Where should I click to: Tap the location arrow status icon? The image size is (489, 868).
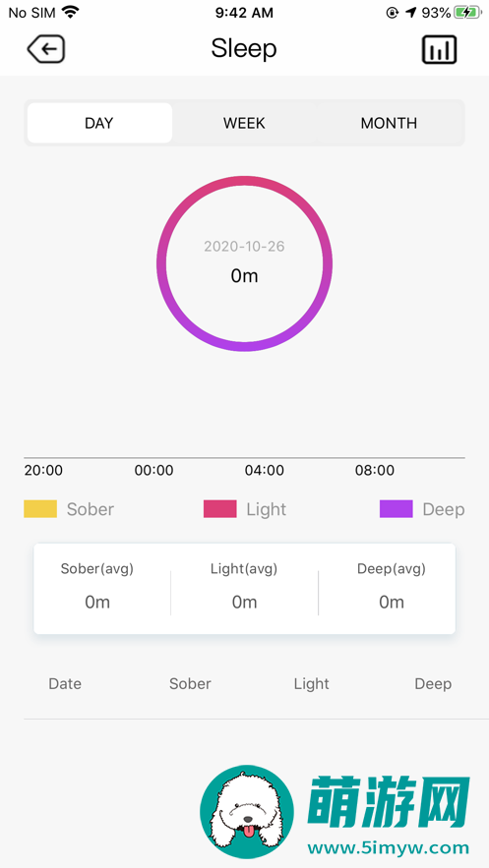coord(410,12)
